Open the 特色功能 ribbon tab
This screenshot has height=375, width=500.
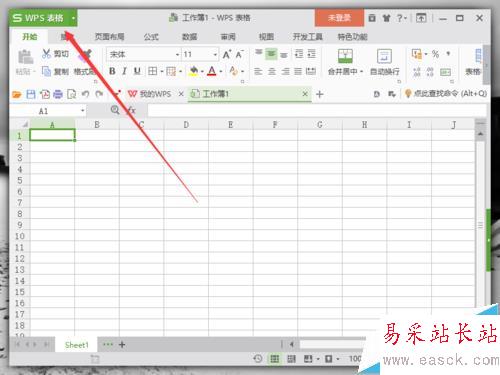pos(352,36)
